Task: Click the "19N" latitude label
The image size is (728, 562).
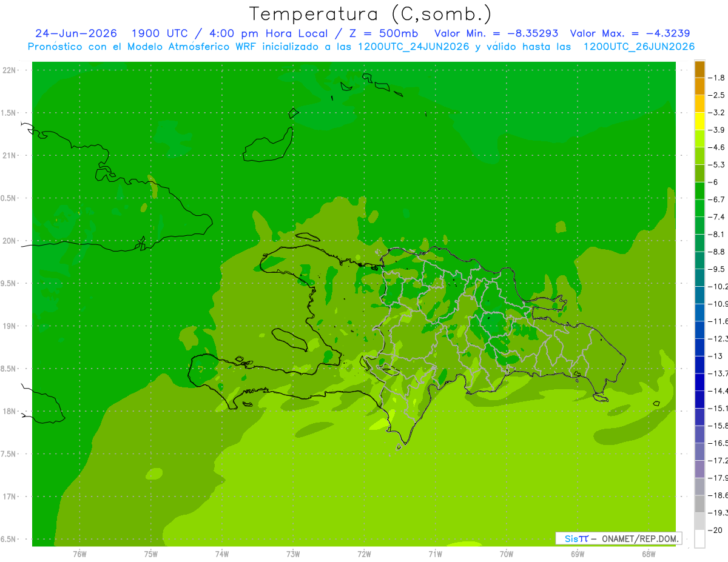Action: click(x=8, y=326)
